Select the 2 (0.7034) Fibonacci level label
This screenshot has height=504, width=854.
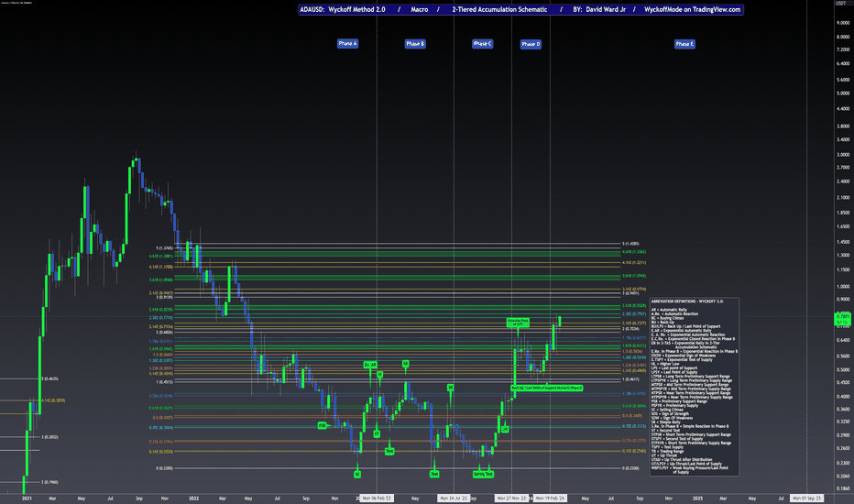[630, 329]
